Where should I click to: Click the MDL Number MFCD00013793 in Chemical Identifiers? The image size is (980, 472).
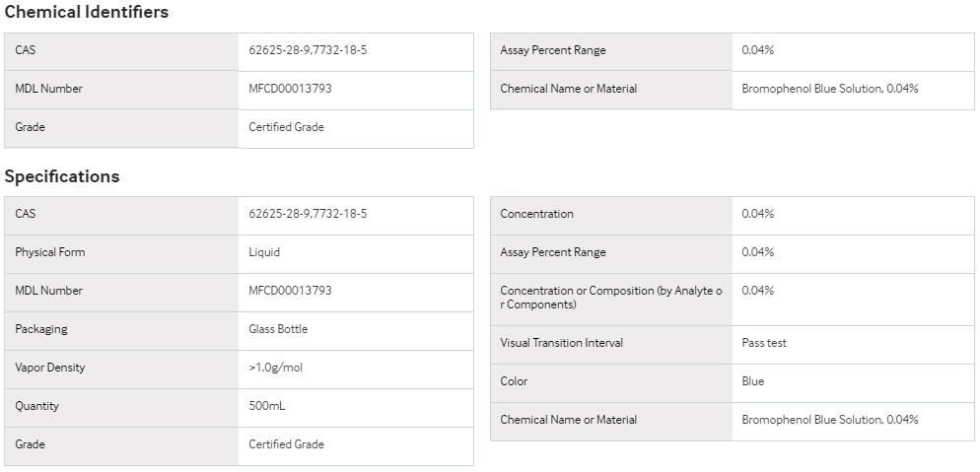tap(290, 89)
